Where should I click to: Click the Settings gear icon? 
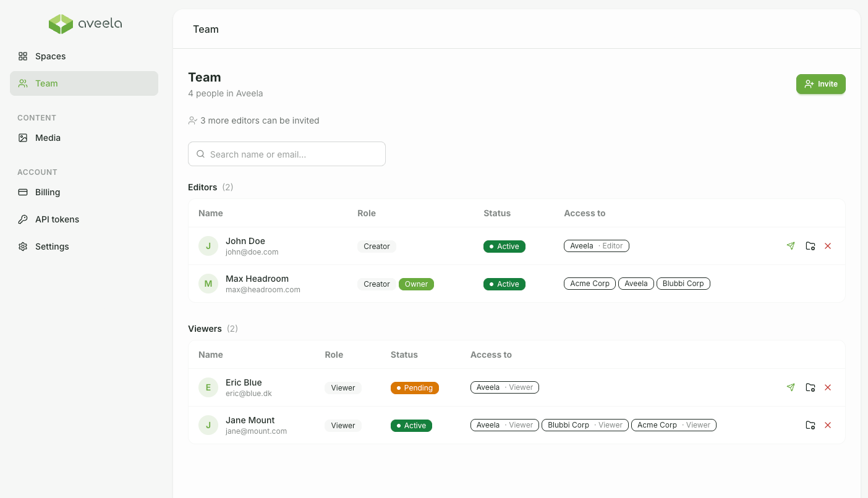(x=23, y=247)
